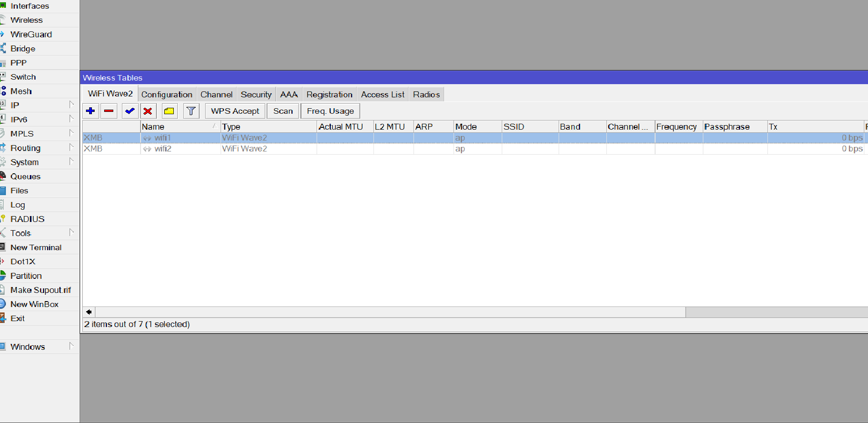Open Queues from the sidebar
The image size is (868, 423).
coord(25,176)
